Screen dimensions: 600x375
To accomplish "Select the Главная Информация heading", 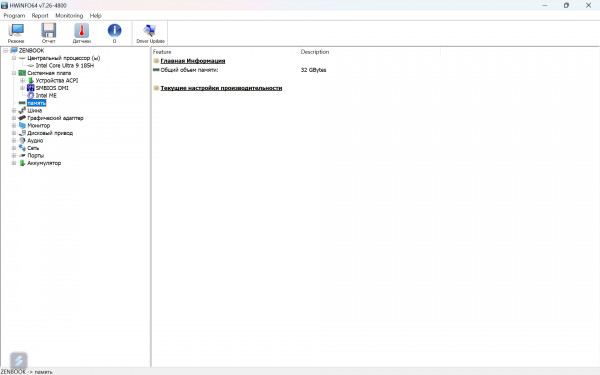I will coord(193,61).
